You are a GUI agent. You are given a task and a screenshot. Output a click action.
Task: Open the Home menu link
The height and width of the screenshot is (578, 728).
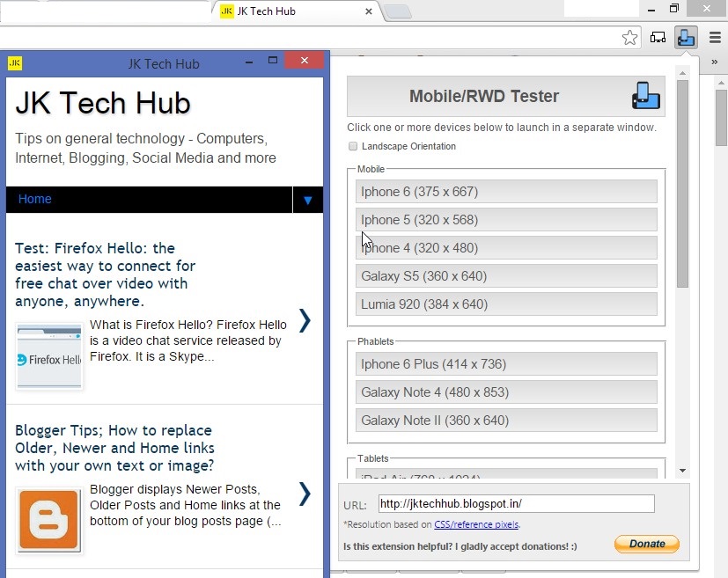(35, 199)
